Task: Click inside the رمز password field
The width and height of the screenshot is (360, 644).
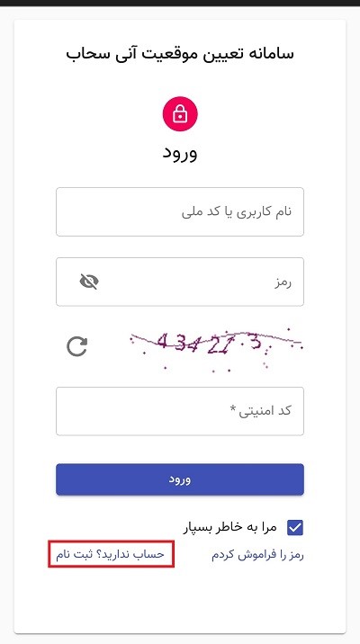Action: coord(180,282)
